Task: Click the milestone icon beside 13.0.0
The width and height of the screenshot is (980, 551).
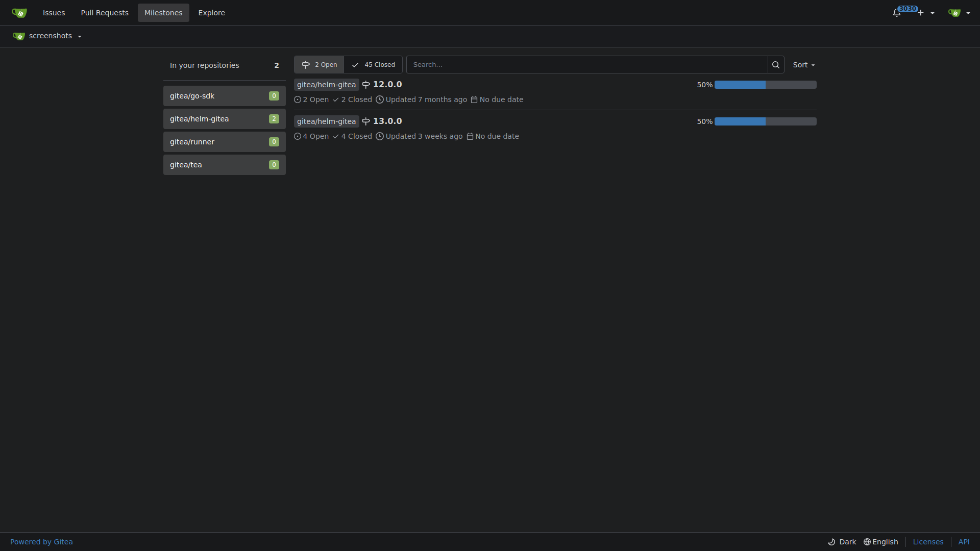Action: 366,121
